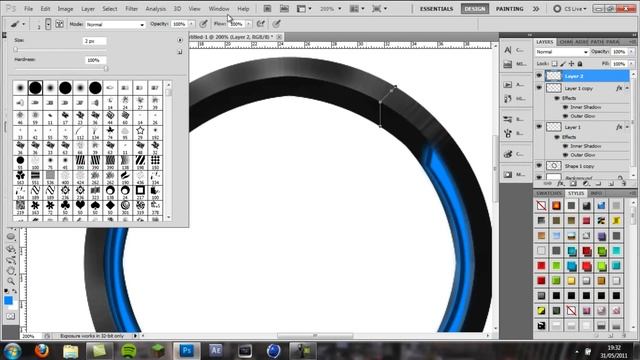The image size is (640, 360).
Task: Open the Character panel icon
Action: coord(508,50)
